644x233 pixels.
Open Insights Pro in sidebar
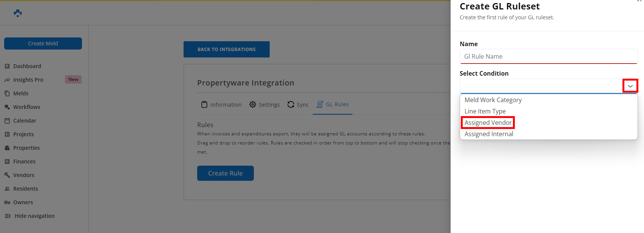point(28,80)
